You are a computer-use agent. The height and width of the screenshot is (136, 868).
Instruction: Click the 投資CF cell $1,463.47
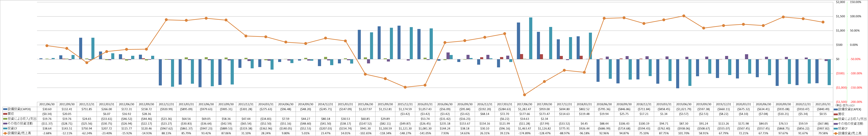point(525,129)
